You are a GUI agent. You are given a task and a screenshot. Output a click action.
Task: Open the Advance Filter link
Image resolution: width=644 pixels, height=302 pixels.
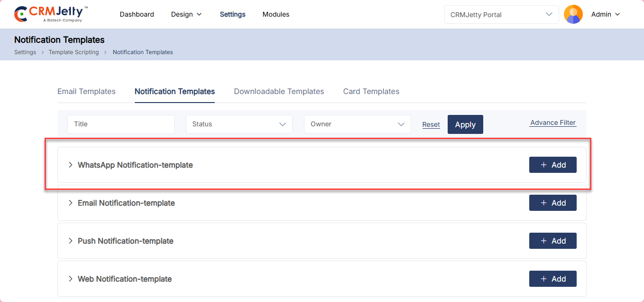(553, 123)
